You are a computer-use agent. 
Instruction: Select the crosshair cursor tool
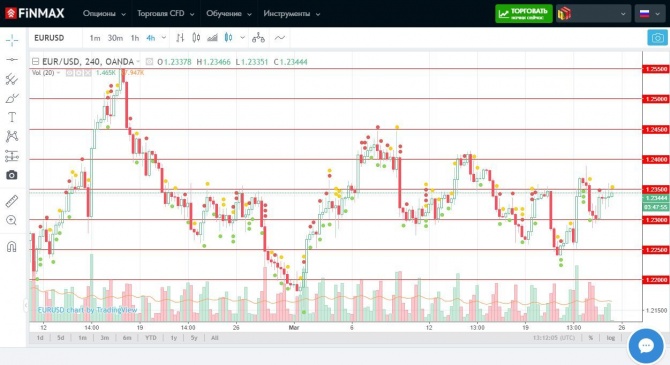[12, 40]
